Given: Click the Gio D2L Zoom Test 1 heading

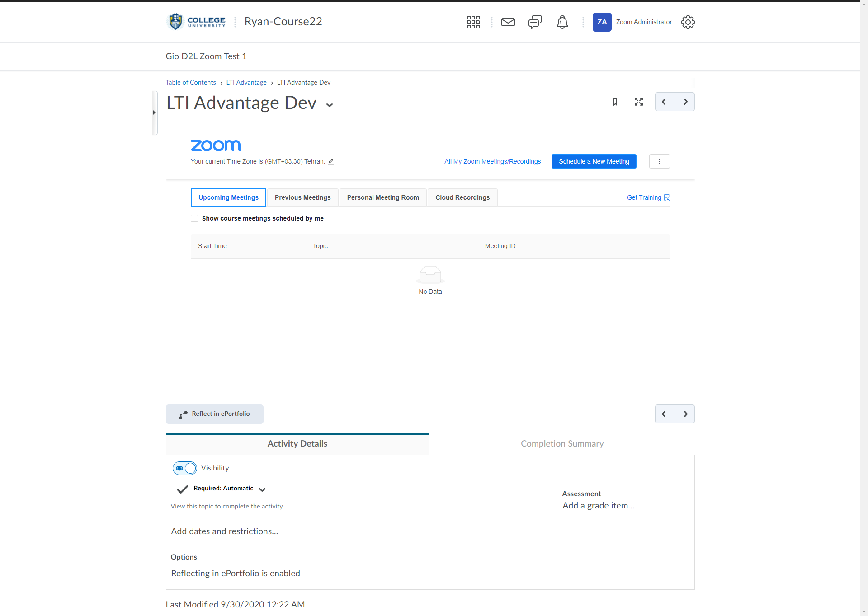Looking at the screenshot, I should click(206, 56).
